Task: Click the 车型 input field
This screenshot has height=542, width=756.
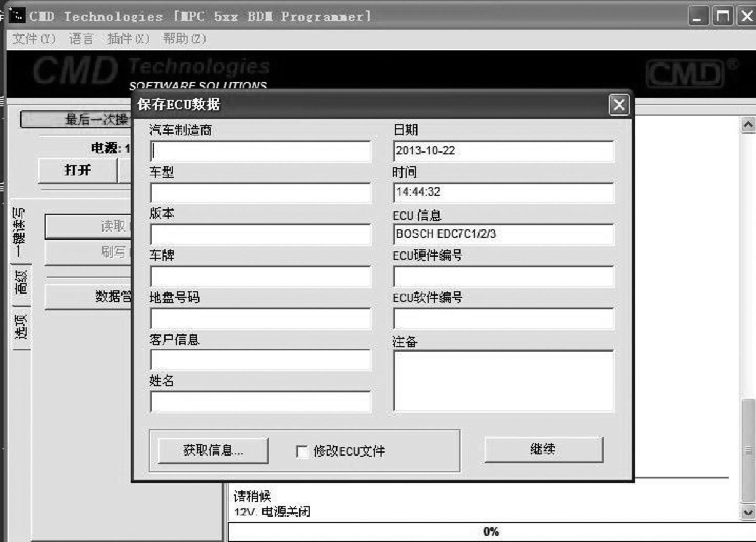Action: (261, 193)
